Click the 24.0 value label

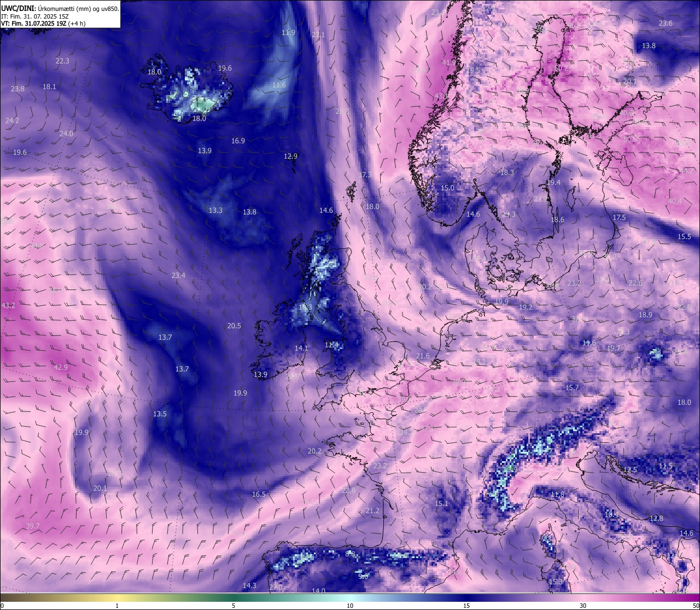[x=66, y=133]
